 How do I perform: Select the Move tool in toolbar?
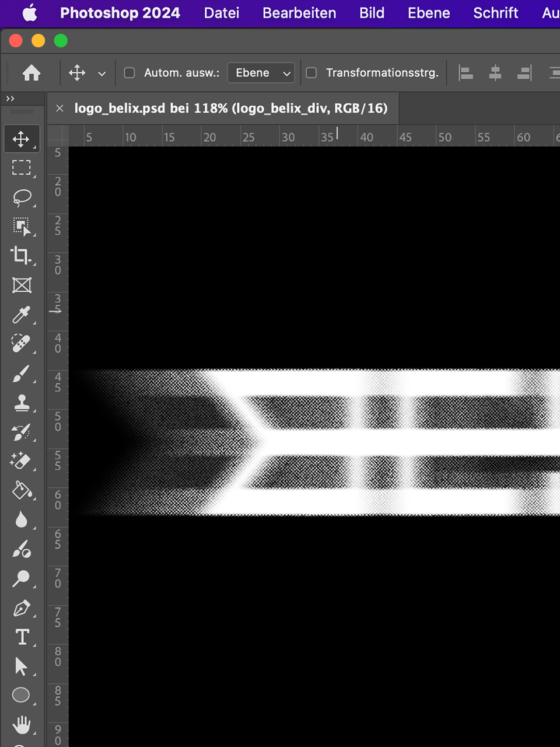point(22,139)
